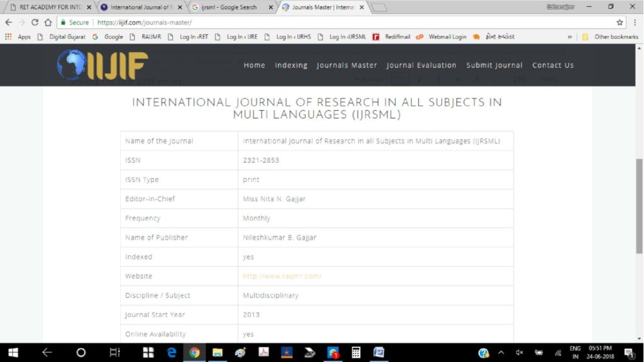644x362 pixels.
Task: Click the browser back arrow
Action: coord(8,22)
